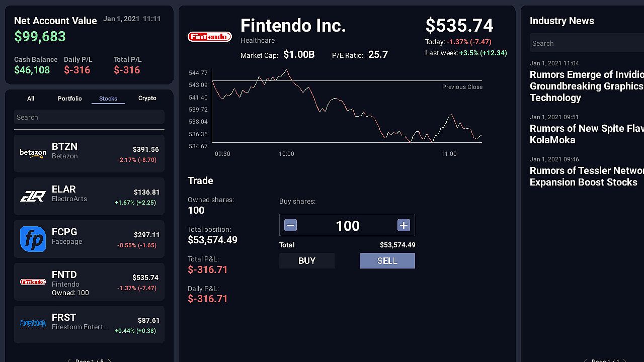
Task: Click the stock list search field
Action: (89, 117)
